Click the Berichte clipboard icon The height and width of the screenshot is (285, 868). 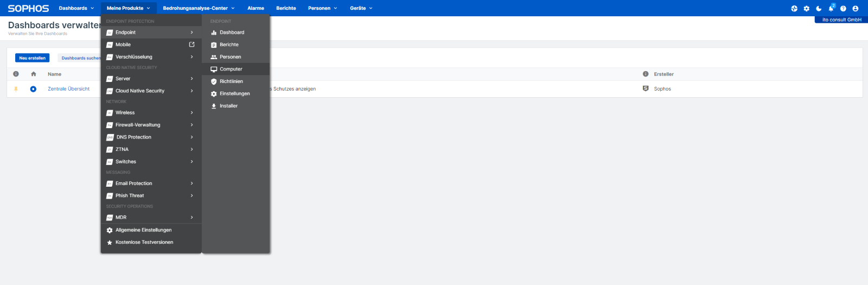point(214,45)
